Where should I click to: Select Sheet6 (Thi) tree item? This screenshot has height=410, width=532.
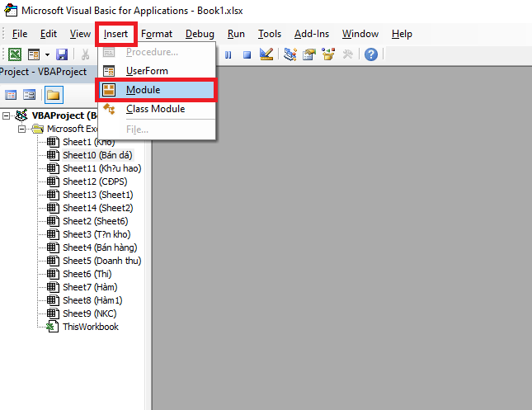[87, 274]
